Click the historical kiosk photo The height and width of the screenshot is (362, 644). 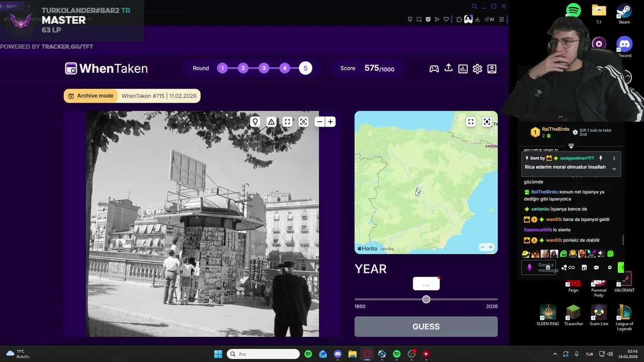point(202,224)
